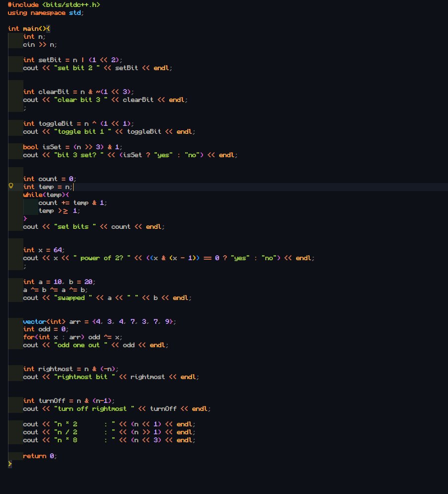Click the 'cin >> n;' line
448x494 pixels.
tap(40, 45)
